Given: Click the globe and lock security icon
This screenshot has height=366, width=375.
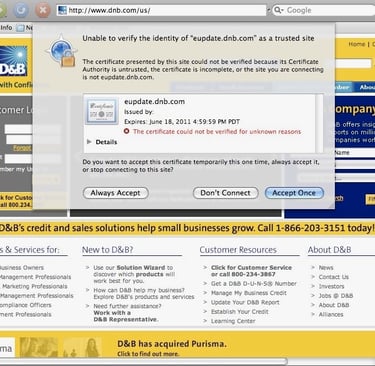Looking at the screenshot, I should pyautogui.click(x=61, y=51).
